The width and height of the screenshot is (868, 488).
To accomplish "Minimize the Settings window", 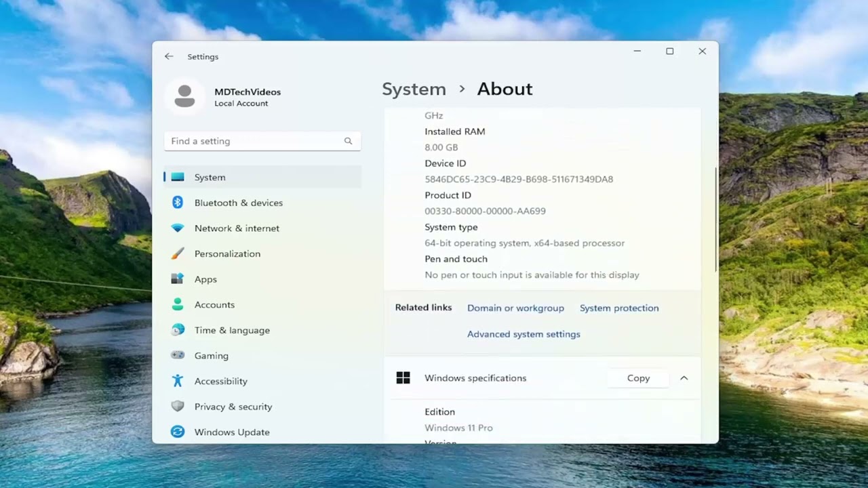I will (x=637, y=52).
